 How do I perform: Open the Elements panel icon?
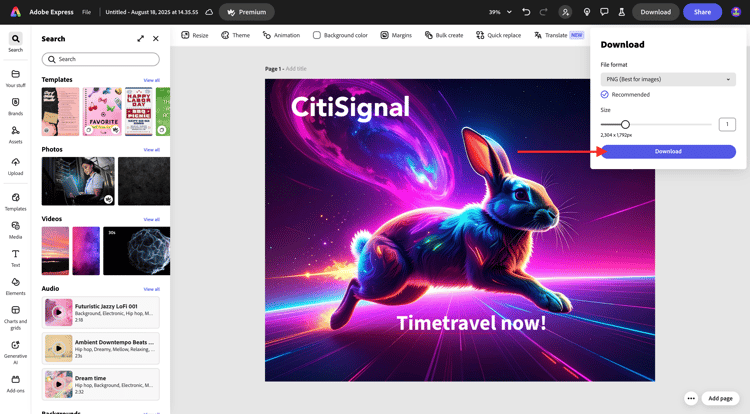click(x=15, y=286)
